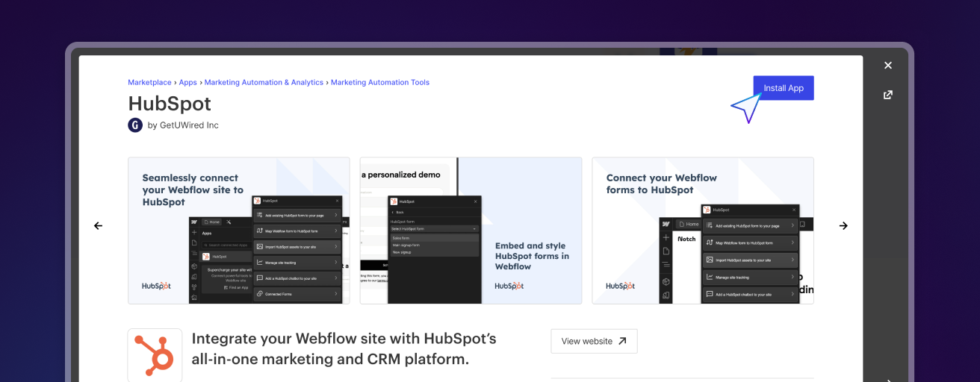Open Marketing Automation & Analytics breadcrumb
980x382 pixels.
(264, 83)
